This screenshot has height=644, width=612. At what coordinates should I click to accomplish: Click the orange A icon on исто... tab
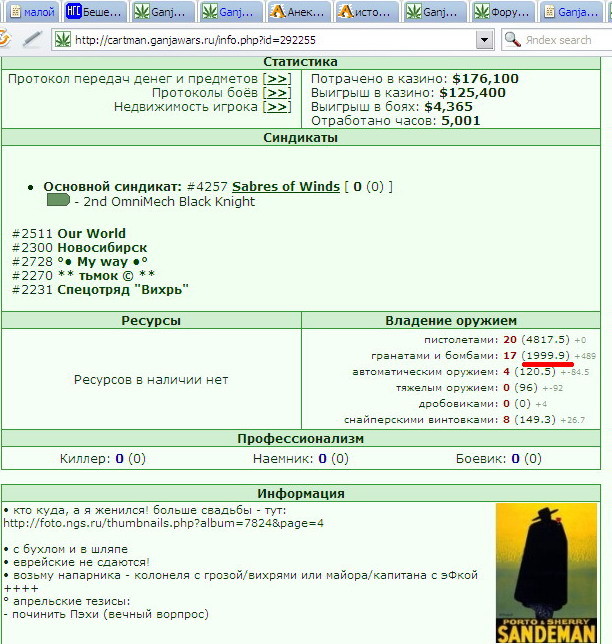(346, 11)
